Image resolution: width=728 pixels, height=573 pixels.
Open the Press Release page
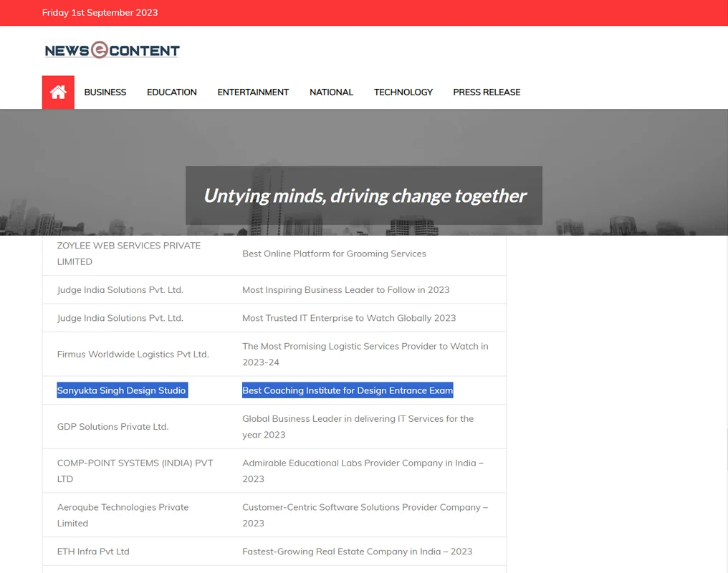coord(487,92)
